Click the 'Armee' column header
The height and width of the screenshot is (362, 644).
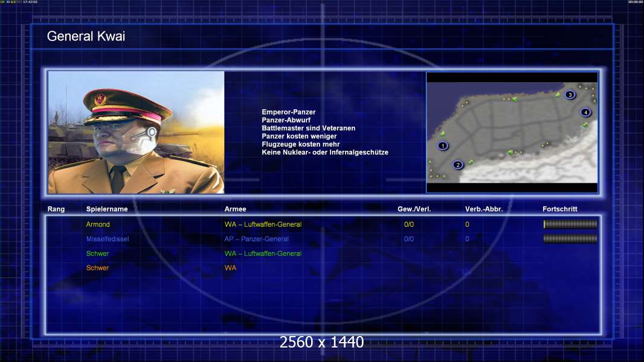click(236, 209)
